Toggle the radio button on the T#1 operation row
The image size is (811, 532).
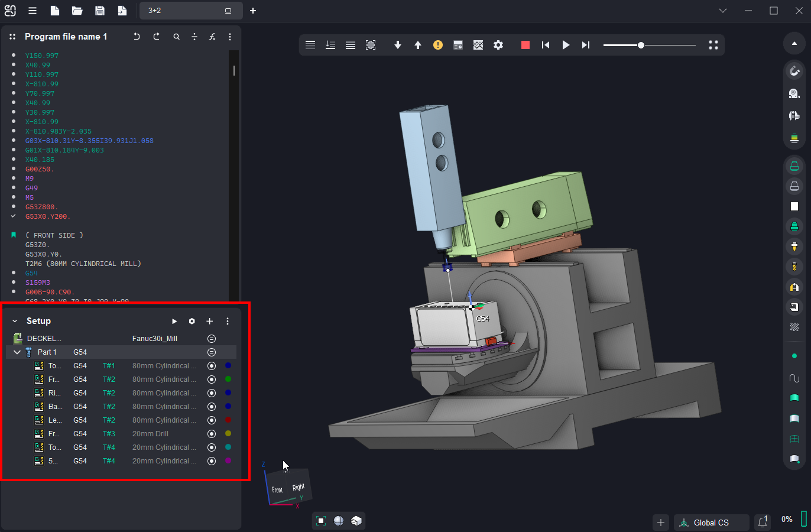coord(212,366)
